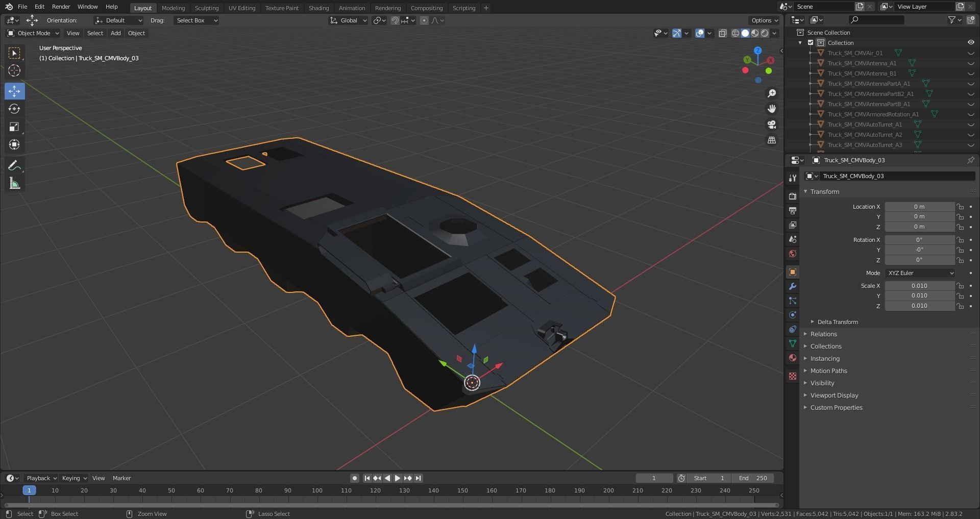Open the Object Constraints tab
Image resolution: width=980 pixels, height=519 pixels.
(793, 329)
